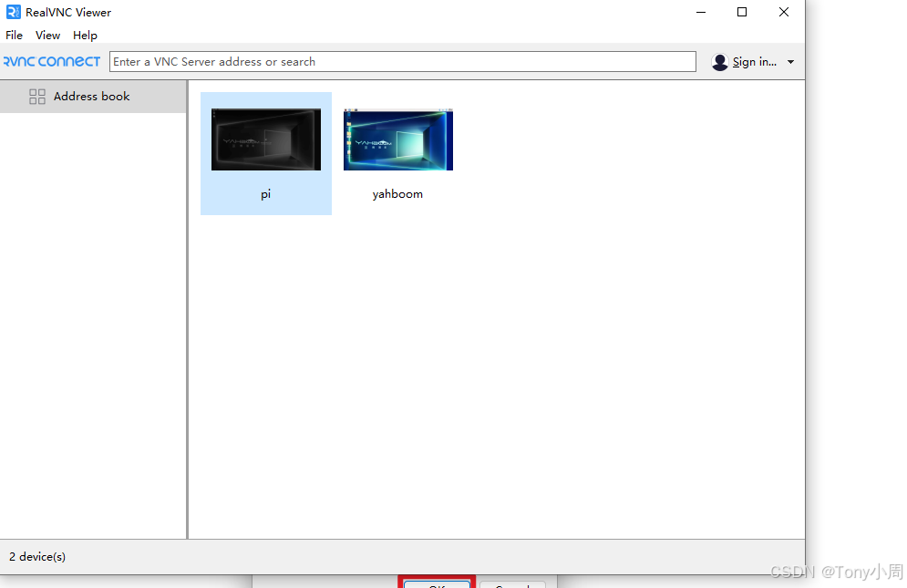The width and height of the screenshot is (907, 588).
Task: Click the yahboom device label
Action: click(x=397, y=194)
